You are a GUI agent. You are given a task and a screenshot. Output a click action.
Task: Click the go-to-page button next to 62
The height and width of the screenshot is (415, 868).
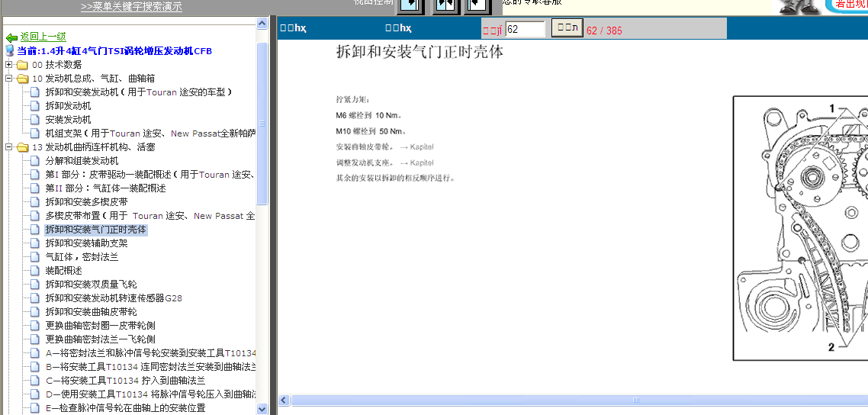(567, 27)
